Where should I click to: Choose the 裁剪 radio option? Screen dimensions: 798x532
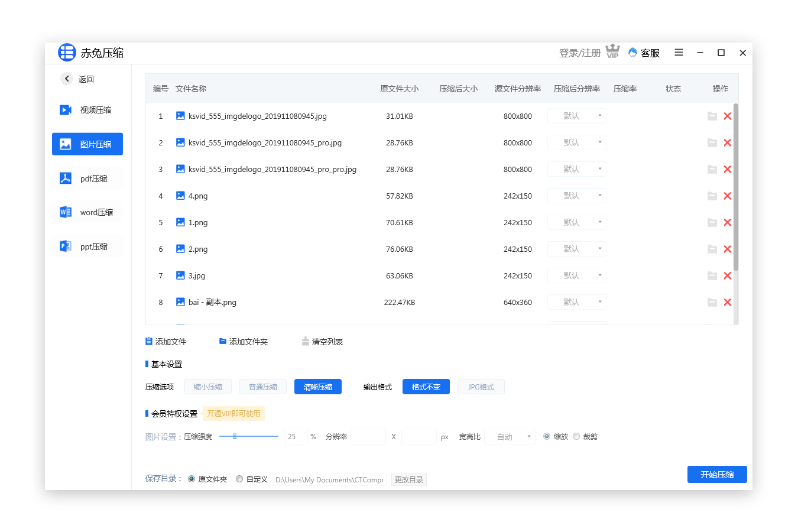click(x=576, y=436)
